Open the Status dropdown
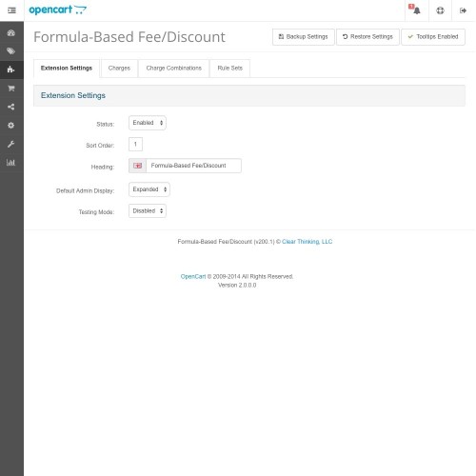 coord(148,123)
